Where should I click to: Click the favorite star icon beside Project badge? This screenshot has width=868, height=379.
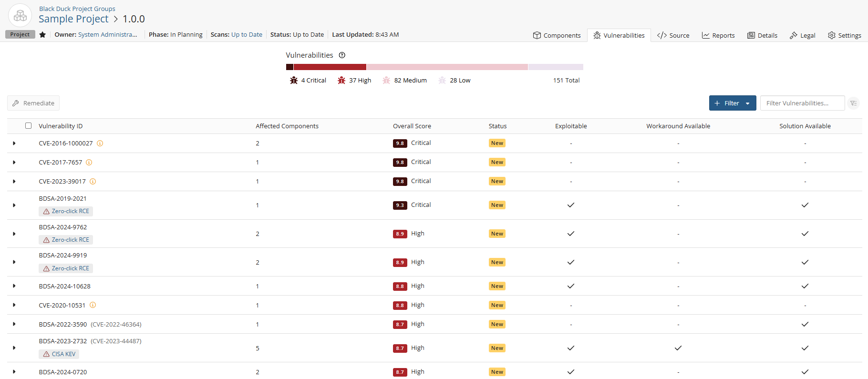42,35
